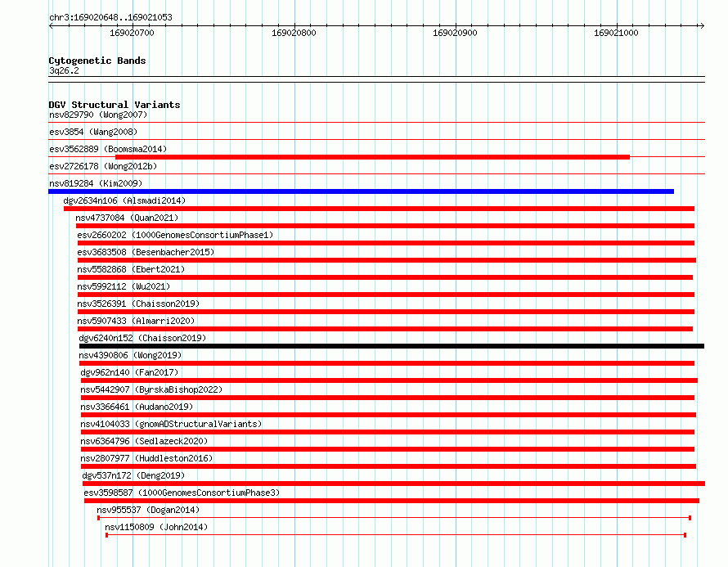Click dgv537n172 (Deng2019) label
This screenshot has height=567, width=728.
(x=133, y=475)
